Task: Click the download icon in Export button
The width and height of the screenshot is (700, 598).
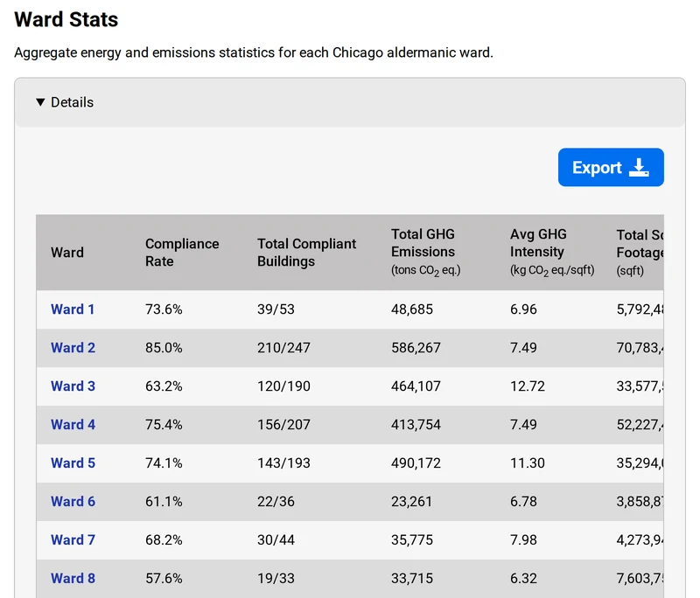Action: coord(639,167)
